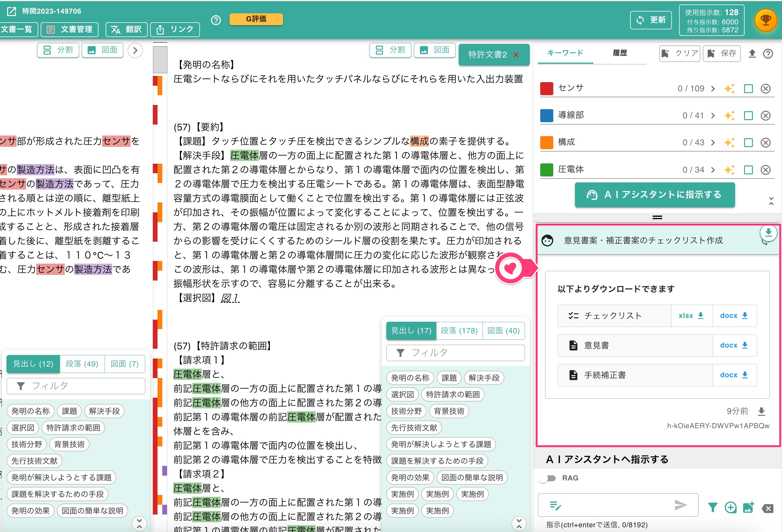
Task: Click the 翻訳 translate button
Action: tap(126, 30)
